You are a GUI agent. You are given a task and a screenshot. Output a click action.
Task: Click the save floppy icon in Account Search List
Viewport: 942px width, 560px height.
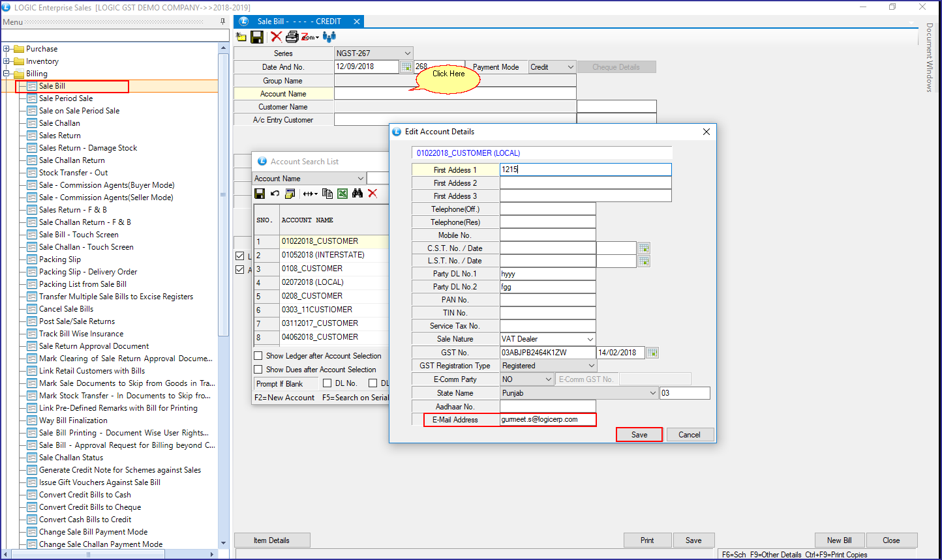click(x=260, y=194)
